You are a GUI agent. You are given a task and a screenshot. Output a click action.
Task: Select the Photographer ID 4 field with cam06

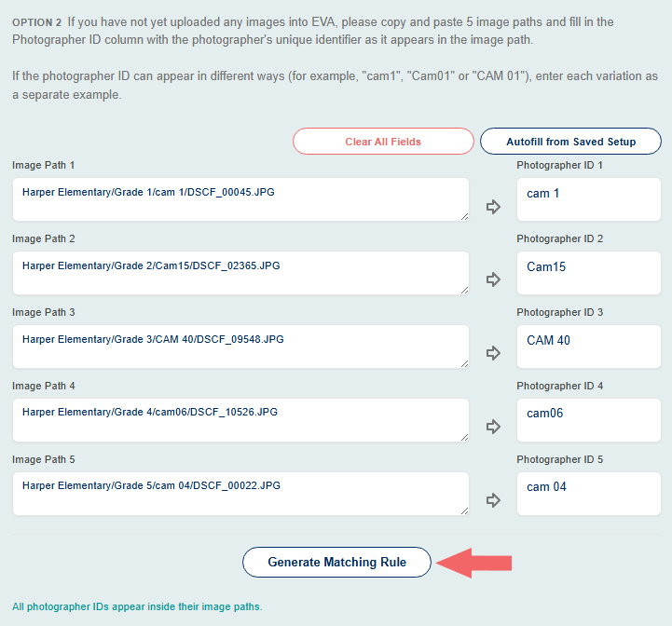589,420
